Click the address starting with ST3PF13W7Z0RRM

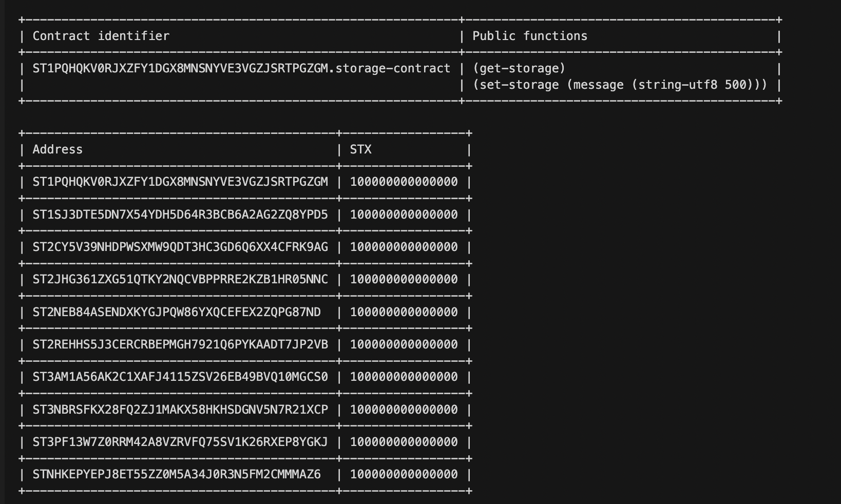(x=180, y=442)
